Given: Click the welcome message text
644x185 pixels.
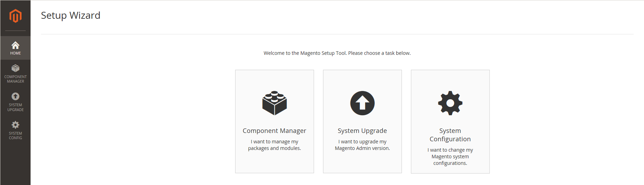Looking at the screenshot, I should (x=337, y=53).
